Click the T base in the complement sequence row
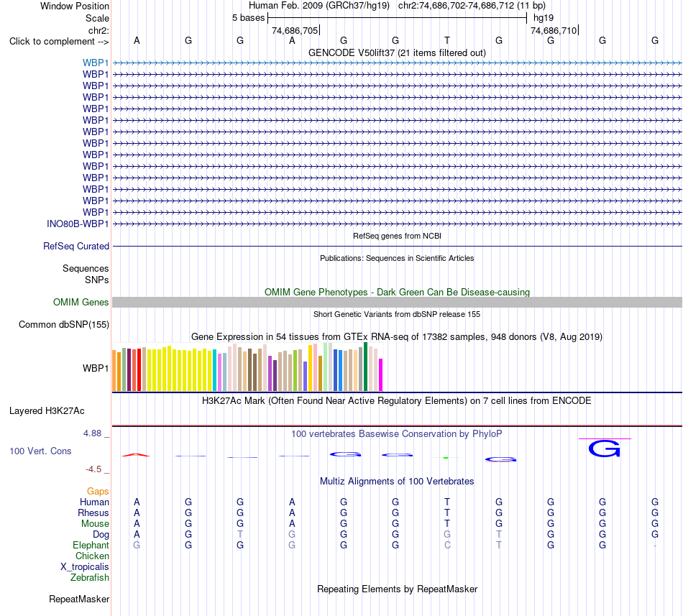 pos(447,40)
